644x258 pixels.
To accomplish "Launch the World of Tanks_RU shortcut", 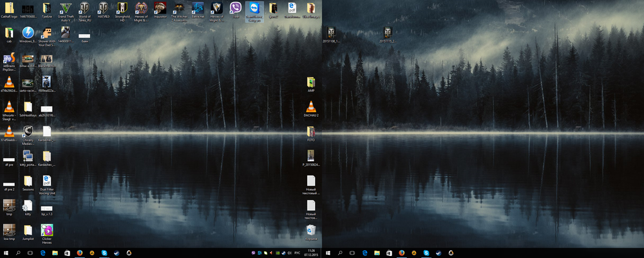I will coord(84,9).
